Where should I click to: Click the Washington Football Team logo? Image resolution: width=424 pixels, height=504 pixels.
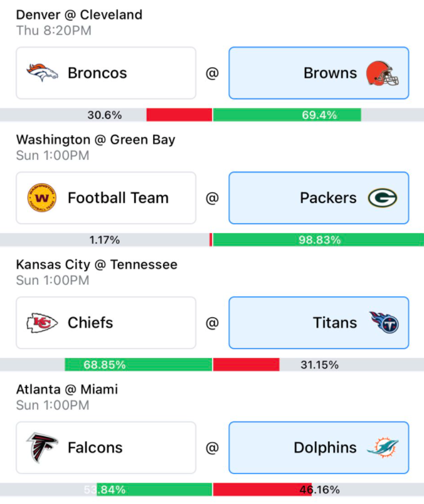point(42,197)
